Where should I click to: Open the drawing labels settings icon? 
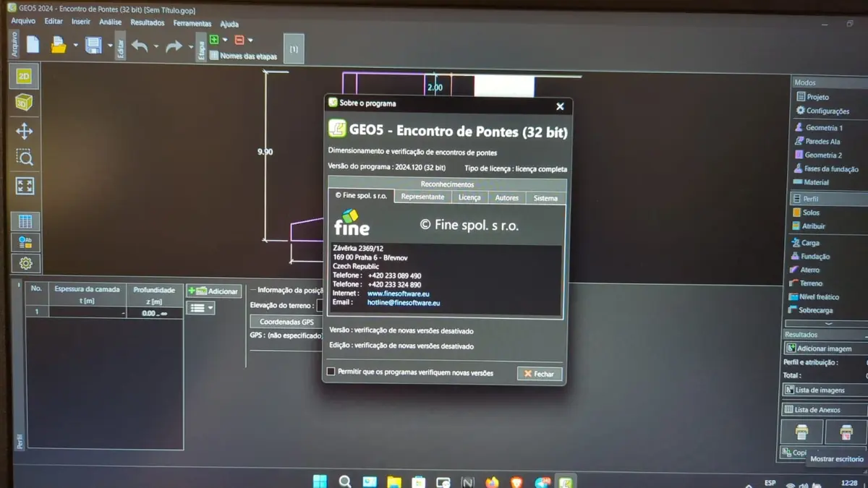click(25, 242)
